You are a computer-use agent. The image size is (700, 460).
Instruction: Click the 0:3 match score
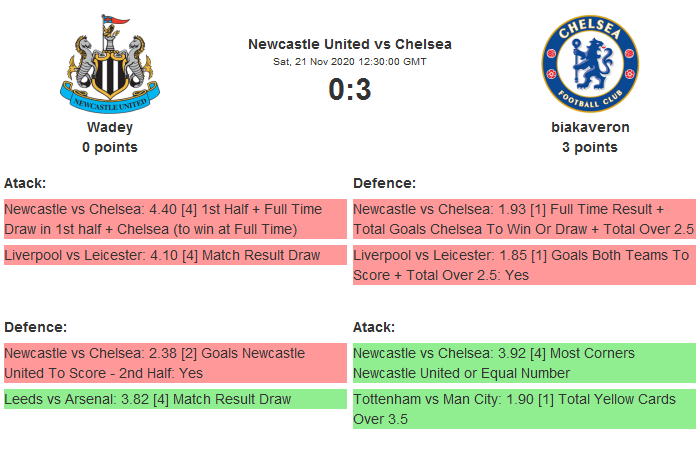click(350, 90)
